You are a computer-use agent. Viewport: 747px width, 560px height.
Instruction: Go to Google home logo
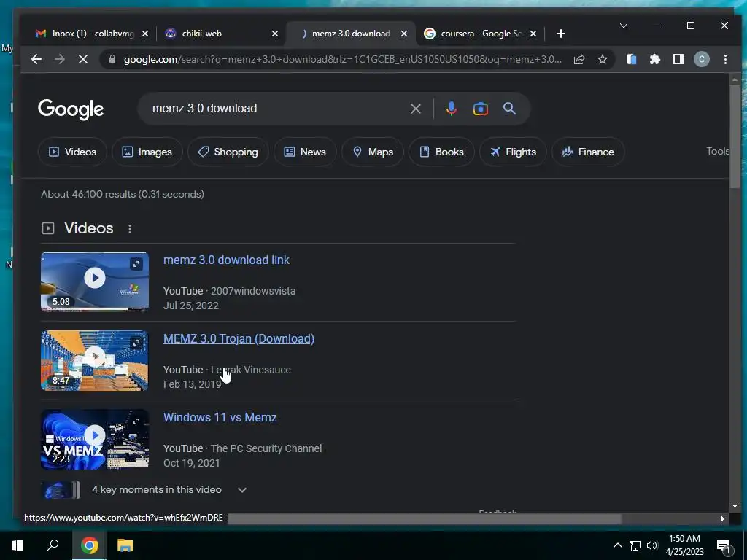(x=71, y=109)
